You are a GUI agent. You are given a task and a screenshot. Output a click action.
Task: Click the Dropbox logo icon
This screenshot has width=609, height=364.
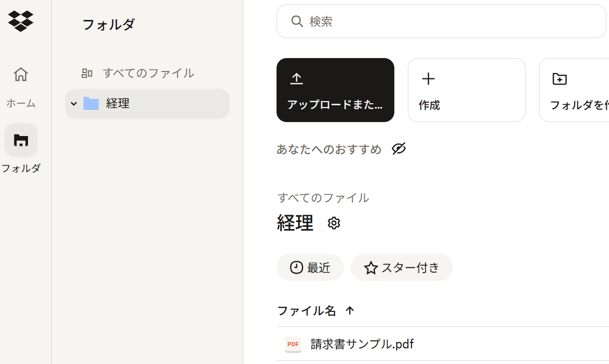[21, 21]
